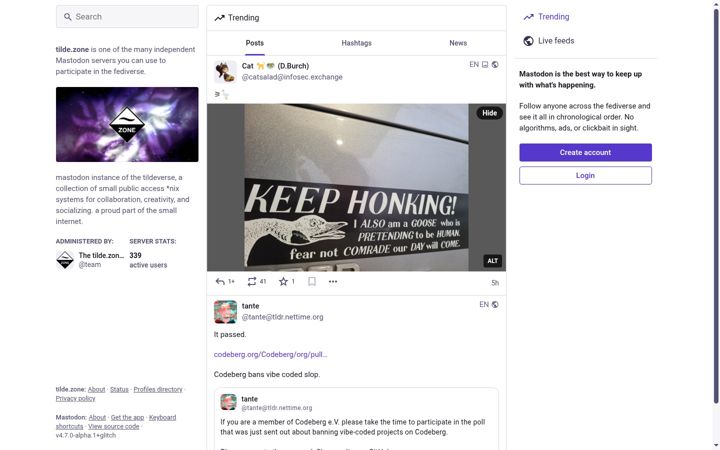
Task: Open the Status link in footer
Action: coord(119,389)
